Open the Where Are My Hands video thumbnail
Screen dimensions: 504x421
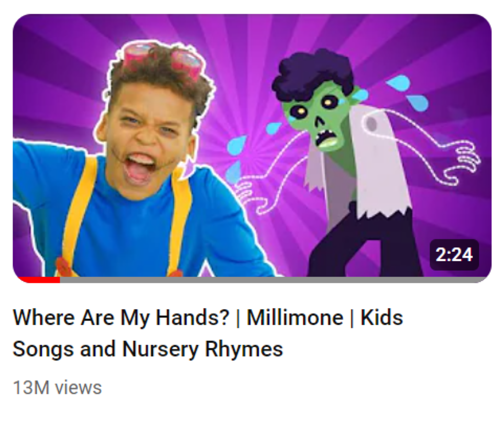click(x=252, y=148)
